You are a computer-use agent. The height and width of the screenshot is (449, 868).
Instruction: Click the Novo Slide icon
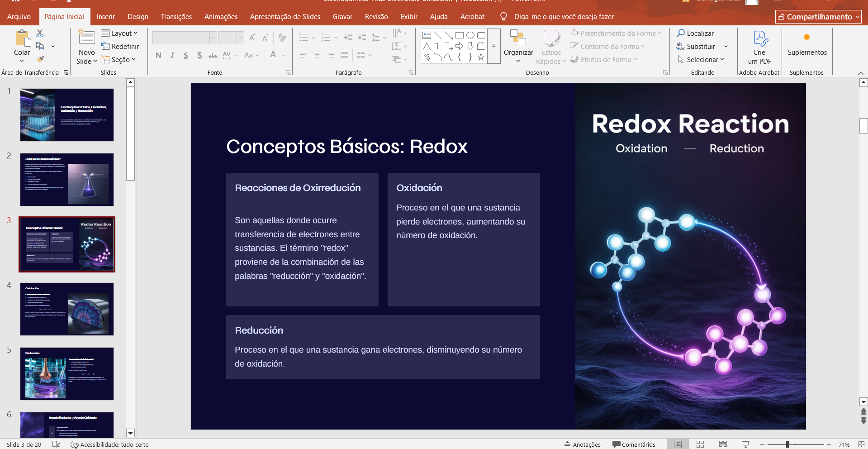click(86, 38)
